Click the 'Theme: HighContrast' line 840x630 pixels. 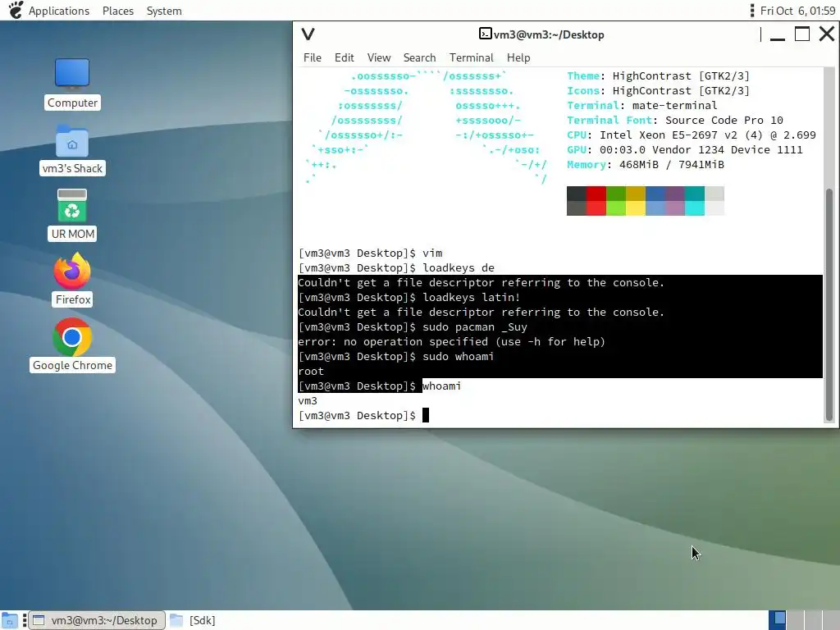coord(658,76)
